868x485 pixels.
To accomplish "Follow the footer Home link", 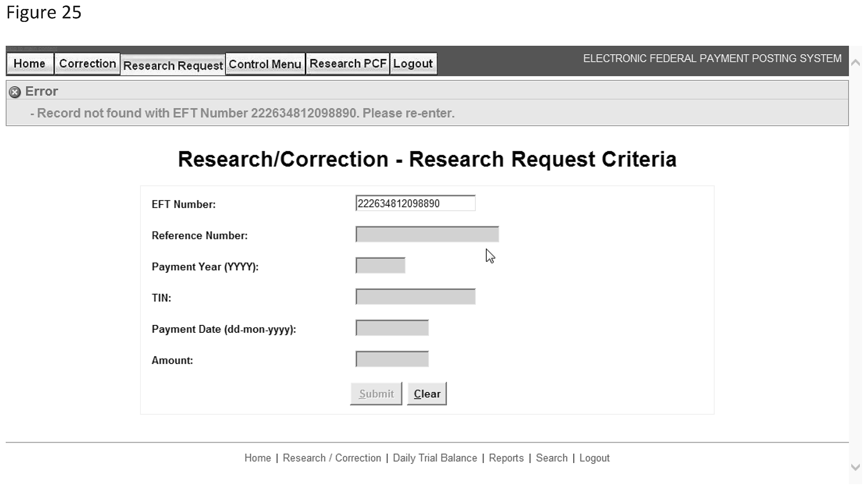I will (x=258, y=458).
